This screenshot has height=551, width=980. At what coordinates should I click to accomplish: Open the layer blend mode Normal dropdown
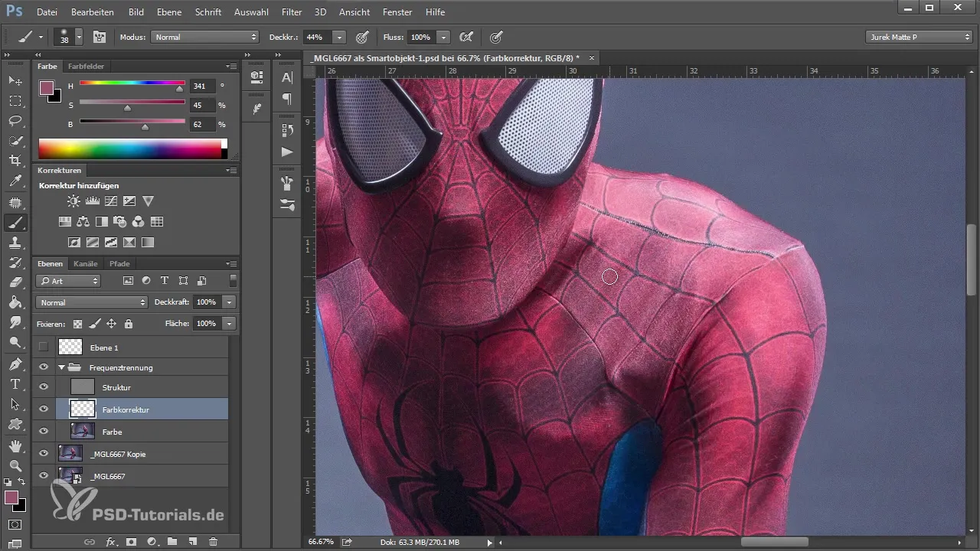click(x=91, y=302)
